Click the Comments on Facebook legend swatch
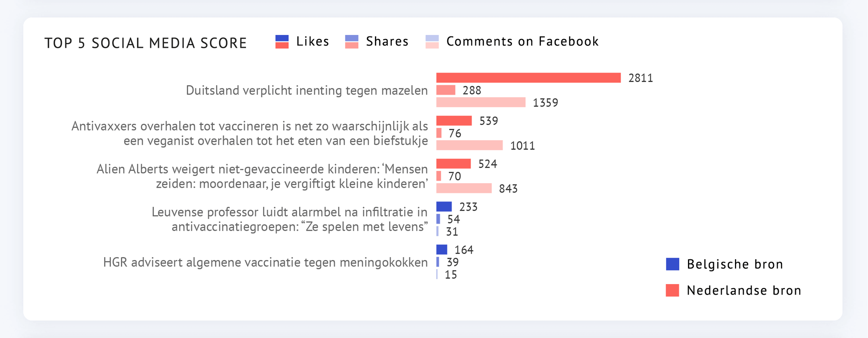This screenshot has width=868, height=338. click(432, 42)
